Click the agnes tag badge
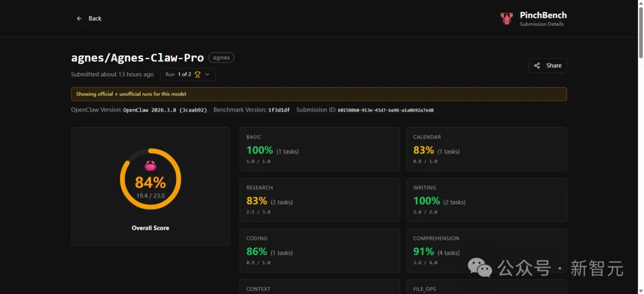This screenshot has height=294, width=644. coord(221,58)
